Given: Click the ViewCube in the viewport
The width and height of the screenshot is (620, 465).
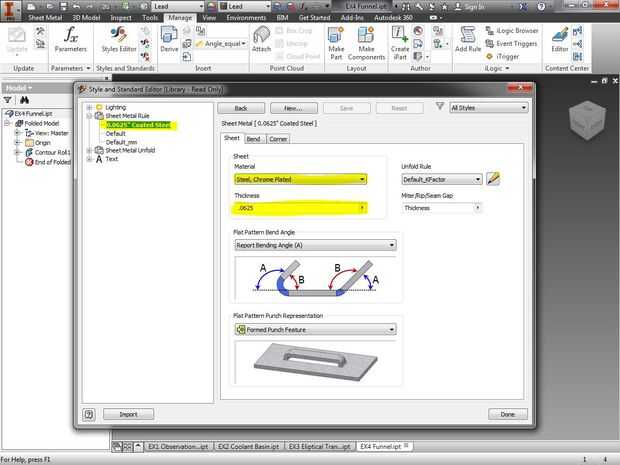Looking at the screenshot, I should pyautogui.click(x=588, y=120).
